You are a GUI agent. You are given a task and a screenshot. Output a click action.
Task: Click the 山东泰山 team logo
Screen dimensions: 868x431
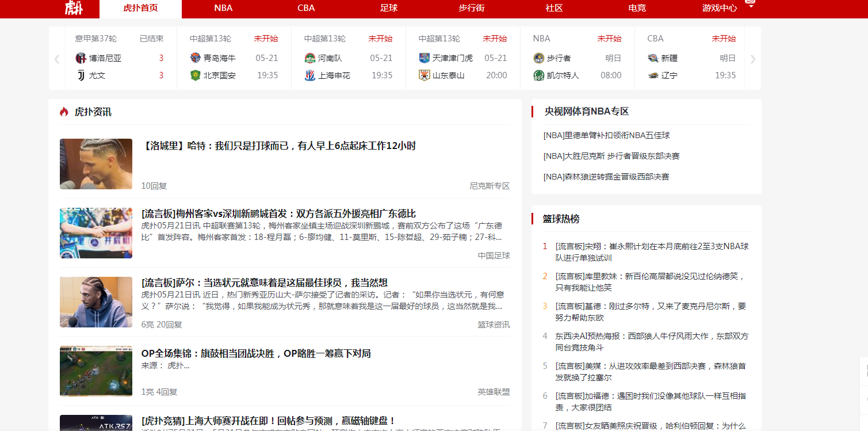pyautogui.click(x=425, y=75)
